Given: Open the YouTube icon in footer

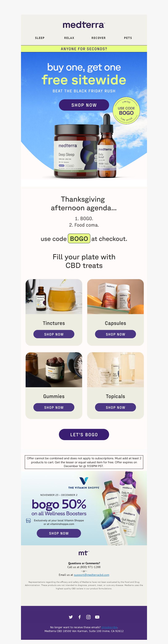Looking at the screenshot, I should [97, 617].
